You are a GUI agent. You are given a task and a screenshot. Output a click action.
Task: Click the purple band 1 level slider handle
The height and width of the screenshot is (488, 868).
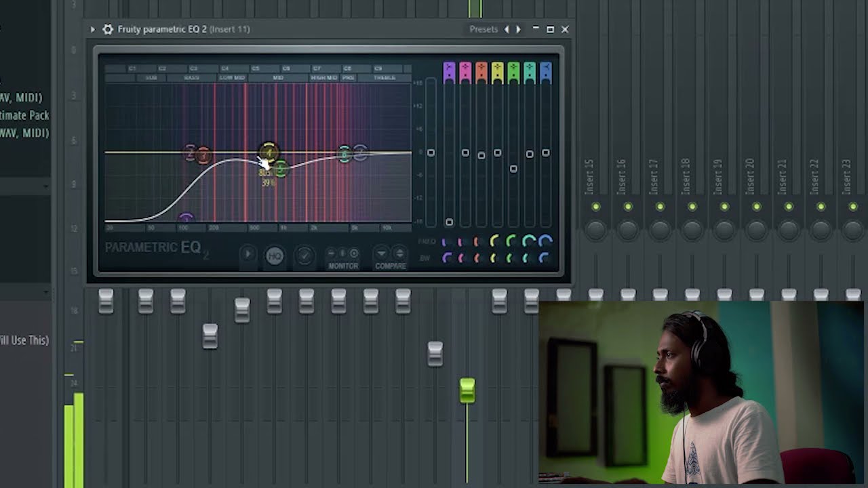click(x=449, y=222)
